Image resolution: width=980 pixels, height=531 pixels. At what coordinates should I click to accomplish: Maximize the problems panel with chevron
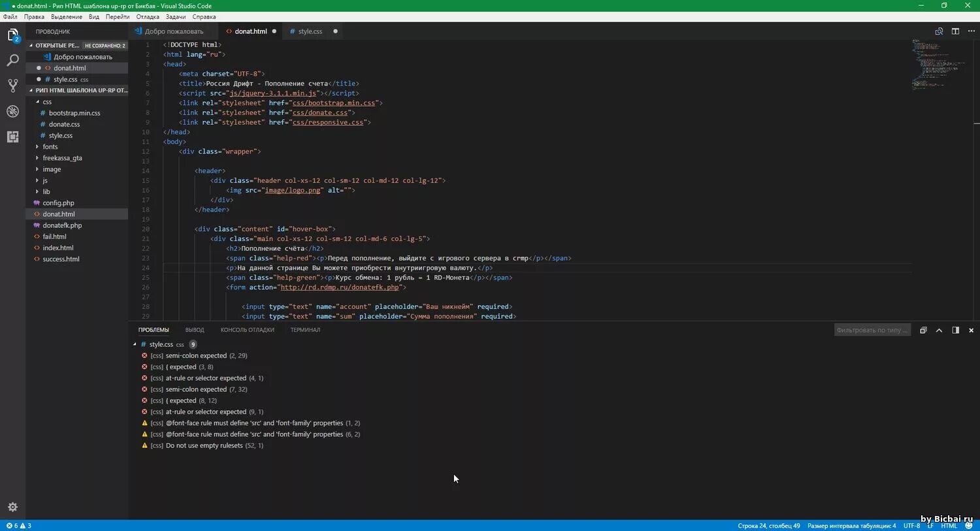[x=939, y=330]
